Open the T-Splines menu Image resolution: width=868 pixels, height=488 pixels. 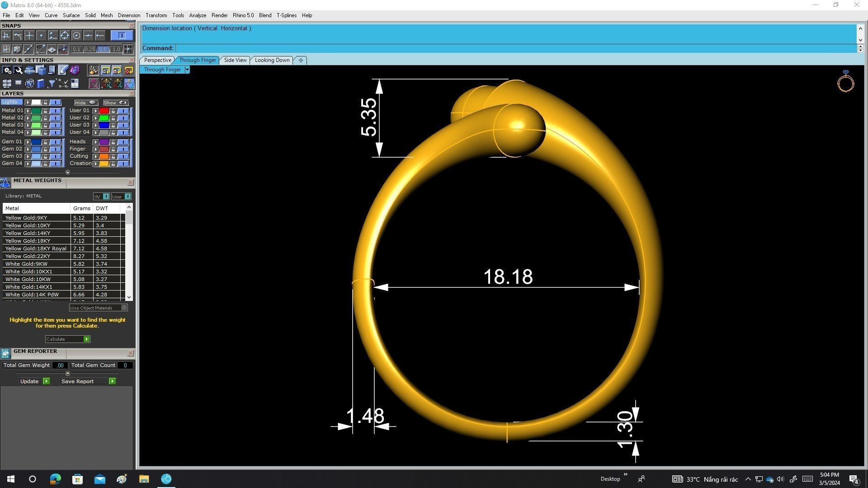[286, 15]
